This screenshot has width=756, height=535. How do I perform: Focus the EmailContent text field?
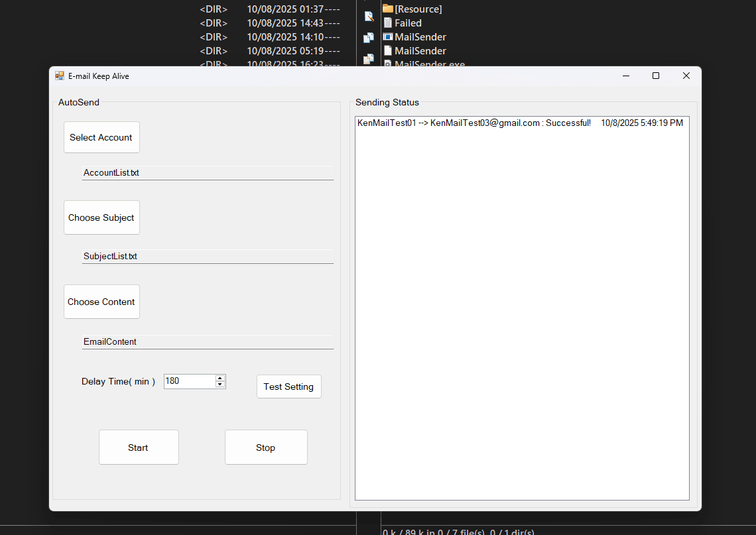tap(208, 341)
